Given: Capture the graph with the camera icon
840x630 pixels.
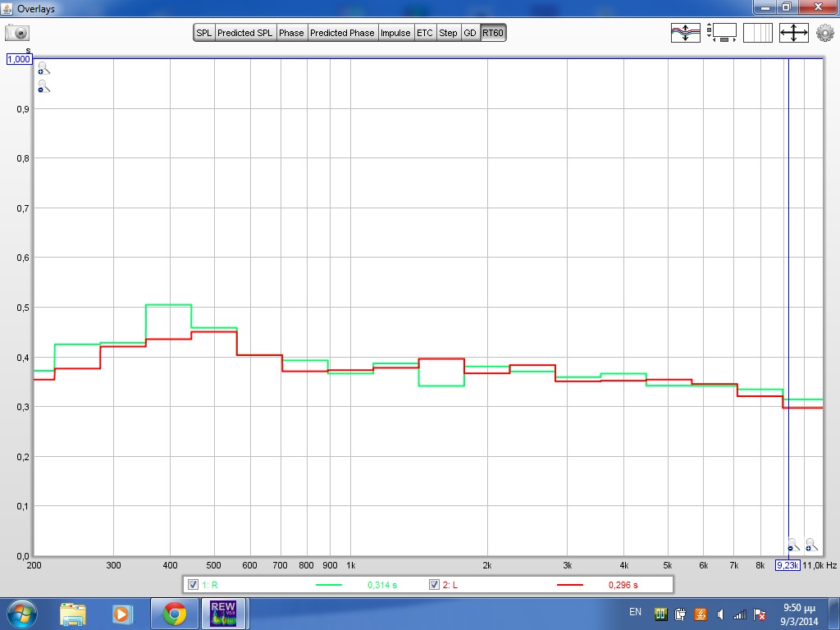Looking at the screenshot, I should pyautogui.click(x=17, y=33).
